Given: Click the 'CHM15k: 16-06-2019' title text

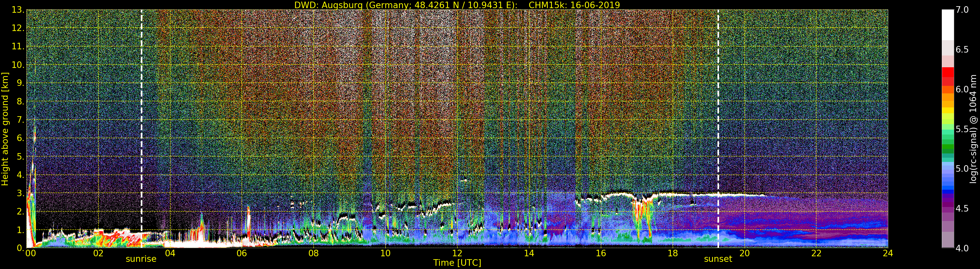Looking at the screenshot, I should click(x=574, y=5).
